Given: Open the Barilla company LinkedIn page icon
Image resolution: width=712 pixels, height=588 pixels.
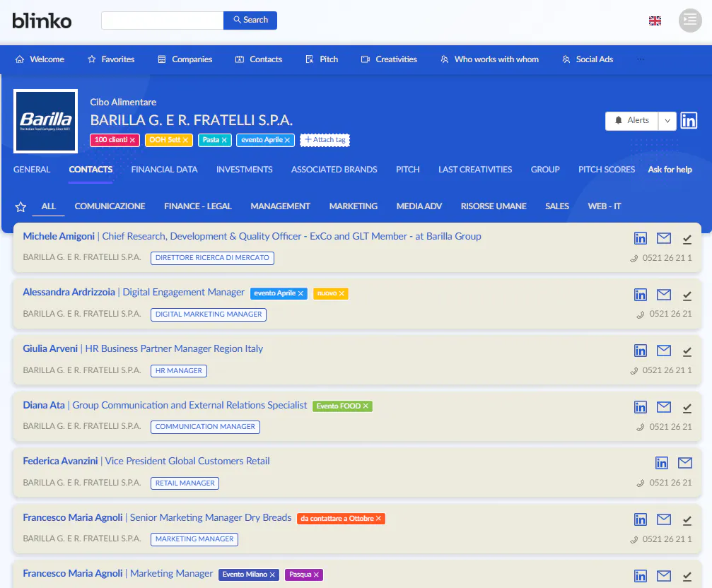Looking at the screenshot, I should [x=689, y=121].
